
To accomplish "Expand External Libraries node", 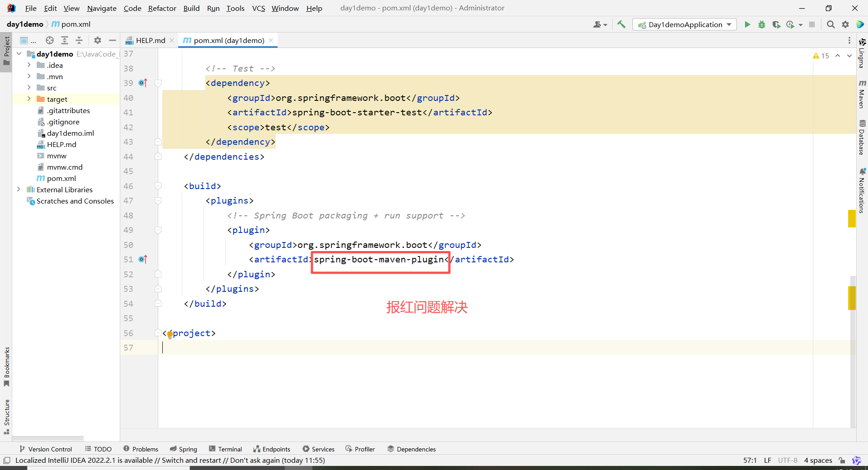I will (19, 190).
